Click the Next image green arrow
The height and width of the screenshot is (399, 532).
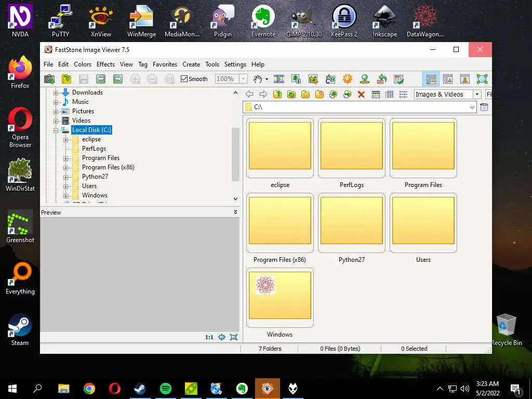pyautogui.click(x=118, y=79)
